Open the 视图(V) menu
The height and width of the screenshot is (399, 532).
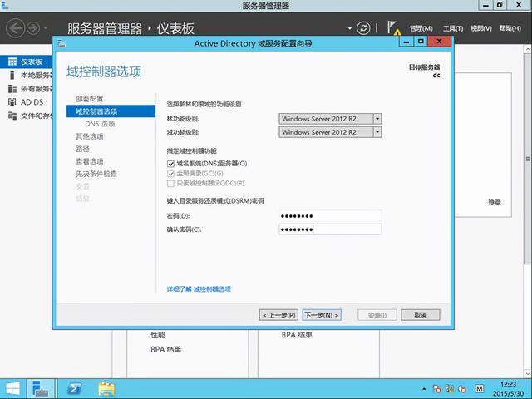[481, 28]
